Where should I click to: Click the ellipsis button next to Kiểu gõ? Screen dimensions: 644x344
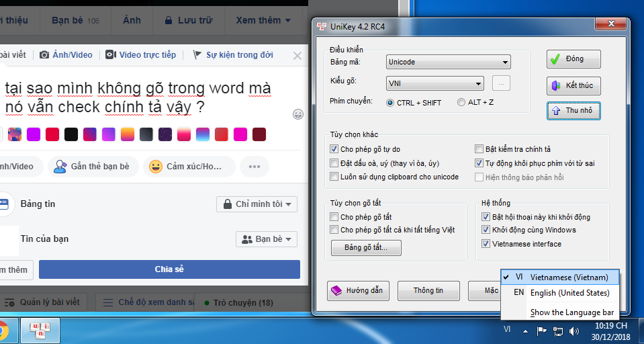click(x=501, y=83)
